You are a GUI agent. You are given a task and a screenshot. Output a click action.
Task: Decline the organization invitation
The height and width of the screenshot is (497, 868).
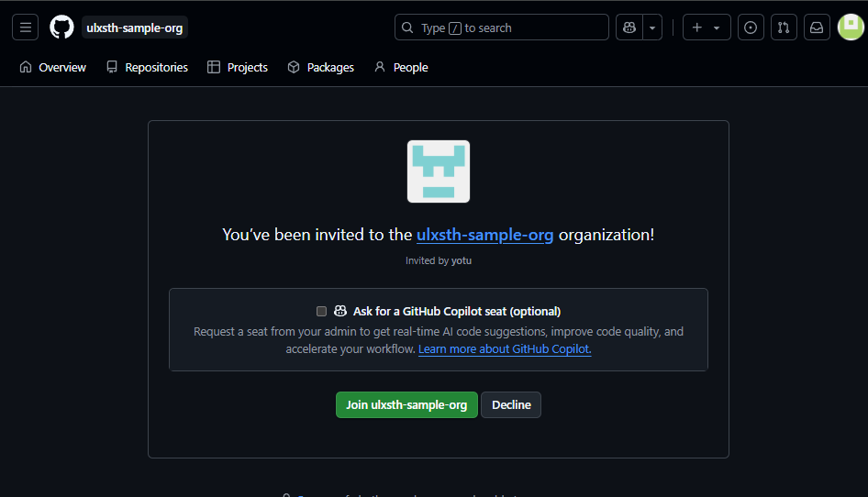pyautogui.click(x=511, y=405)
